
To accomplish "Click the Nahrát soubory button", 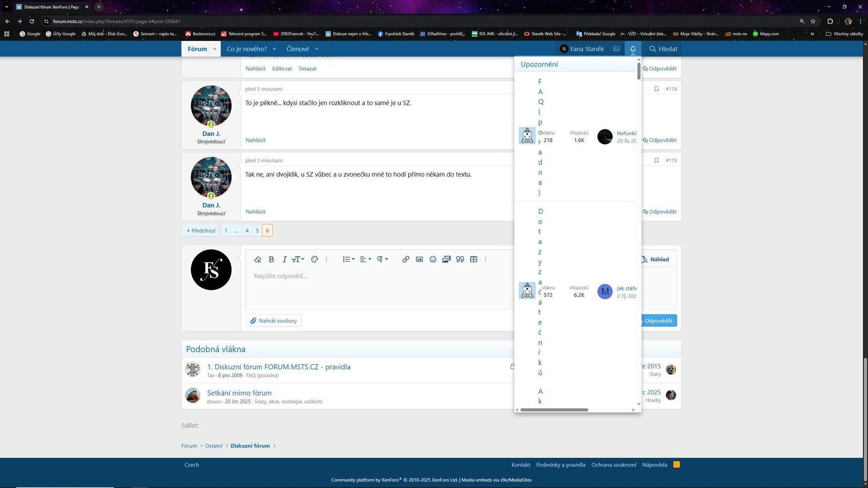I will tap(274, 321).
